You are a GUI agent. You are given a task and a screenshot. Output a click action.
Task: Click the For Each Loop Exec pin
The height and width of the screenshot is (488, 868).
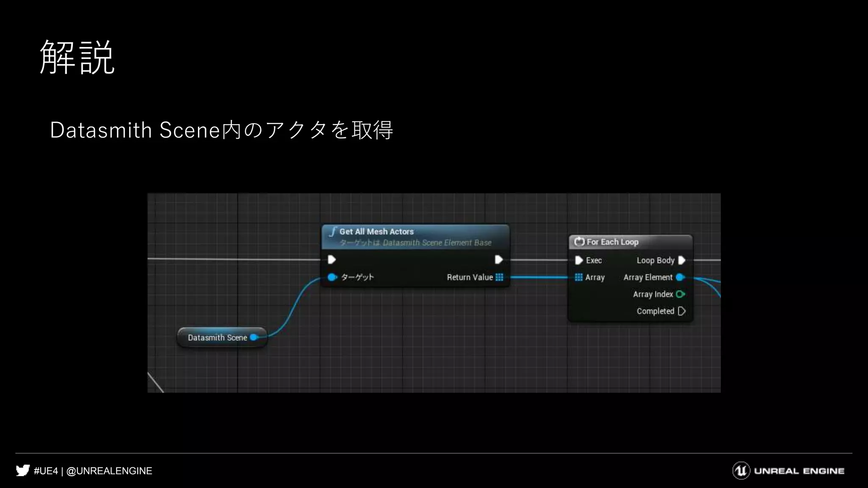coord(579,260)
